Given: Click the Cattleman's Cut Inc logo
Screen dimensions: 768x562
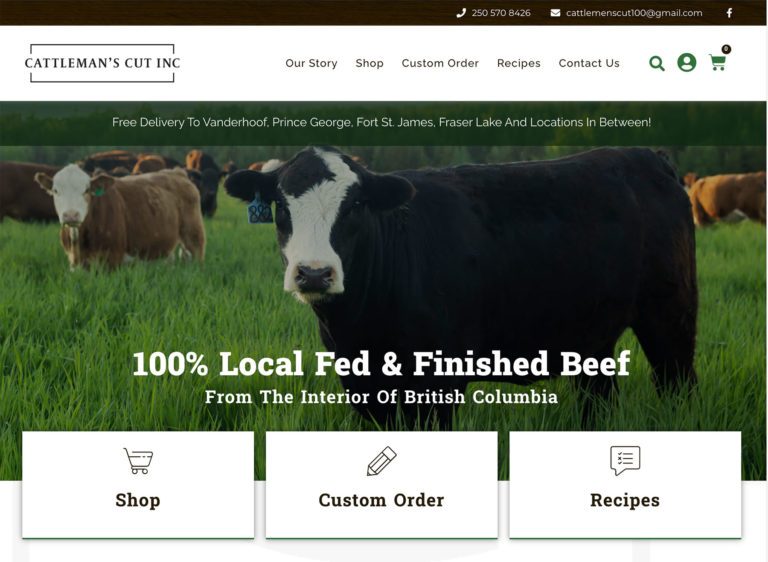Looking at the screenshot, I should click(x=102, y=63).
